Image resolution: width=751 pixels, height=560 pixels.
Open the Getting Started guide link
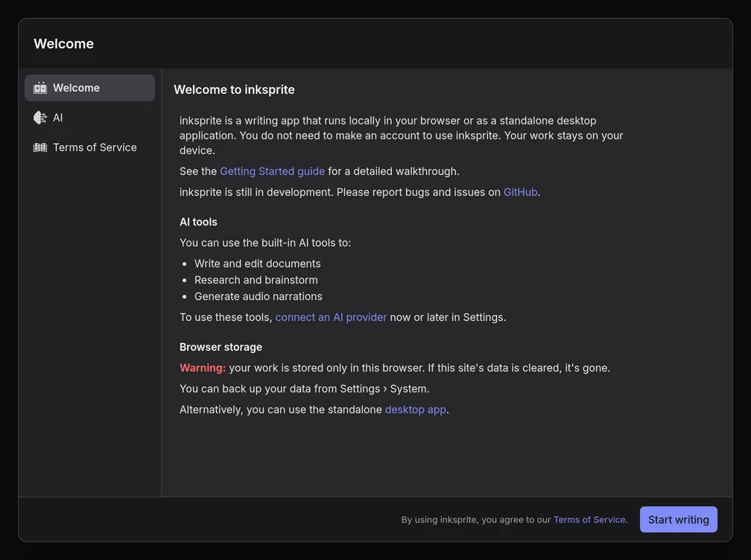point(272,171)
